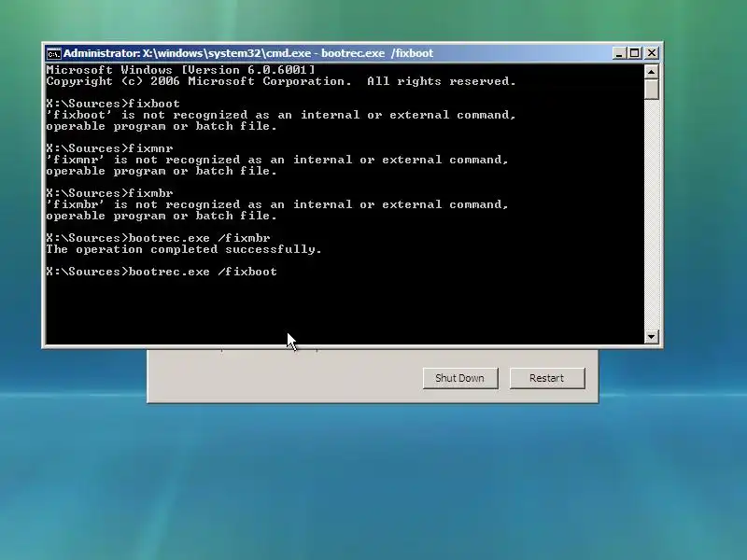Maximize the command prompt window
Image resolution: width=747 pixels, height=560 pixels.
coord(635,53)
